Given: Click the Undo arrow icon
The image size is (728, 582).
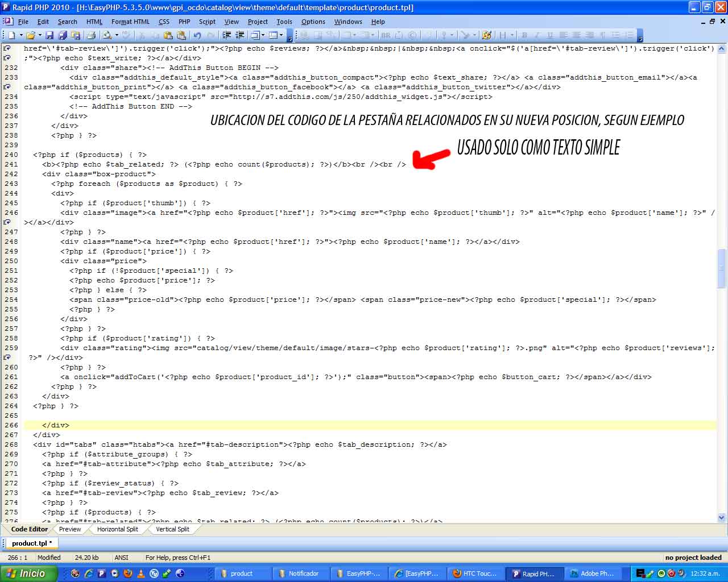Looking at the screenshot, I should point(197,35).
